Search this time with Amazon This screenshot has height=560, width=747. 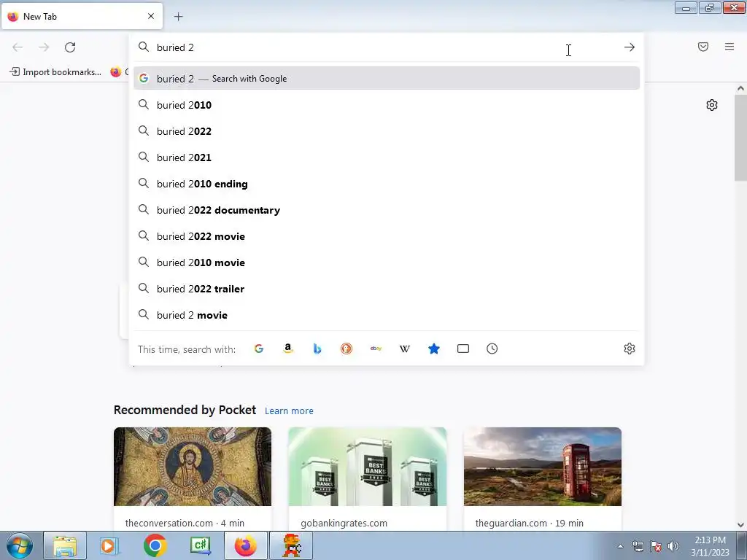pyautogui.click(x=287, y=349)
